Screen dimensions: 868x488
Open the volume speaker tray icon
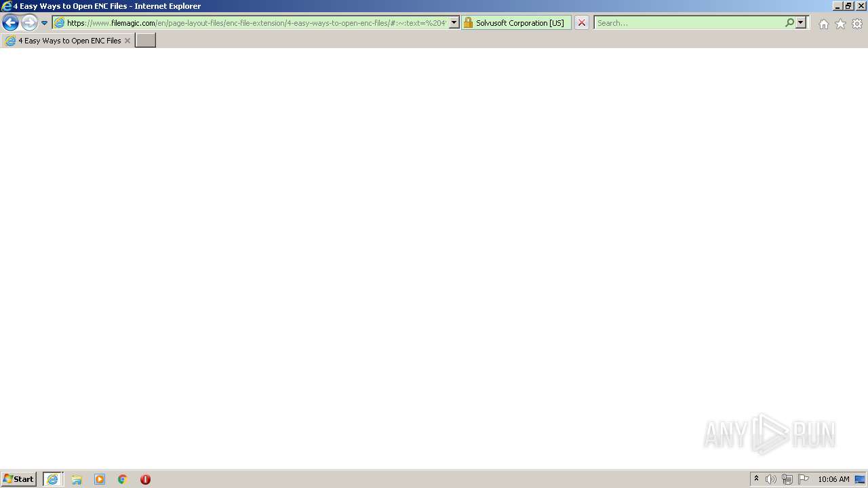[x=771, y=479]
